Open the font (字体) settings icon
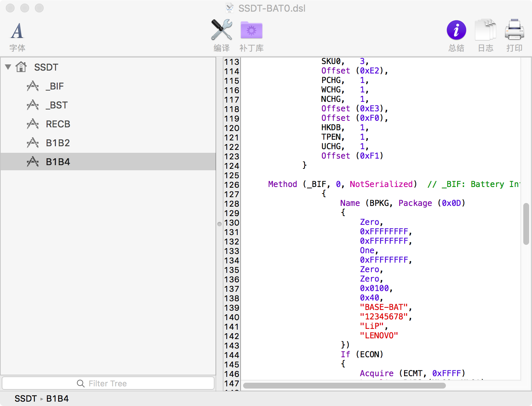The width and height of the screenshot is (532, 406). tap(17, 31)
